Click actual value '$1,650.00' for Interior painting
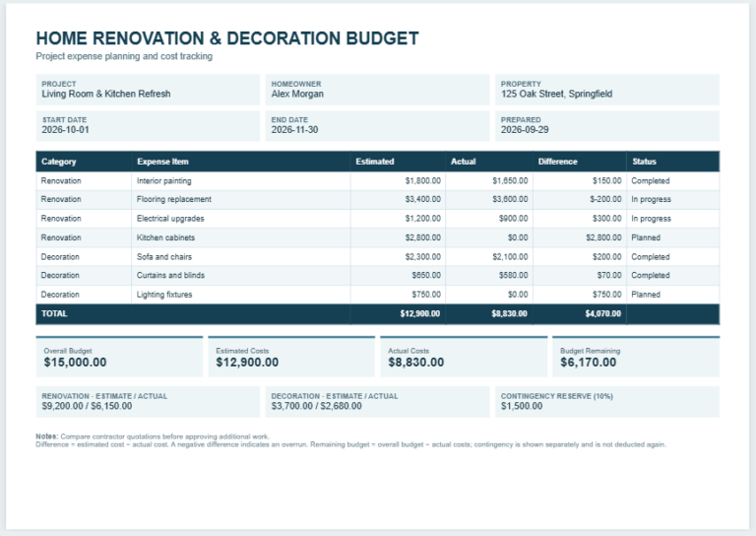This screenshot has height=536, width=756. [x=510, y=181]
